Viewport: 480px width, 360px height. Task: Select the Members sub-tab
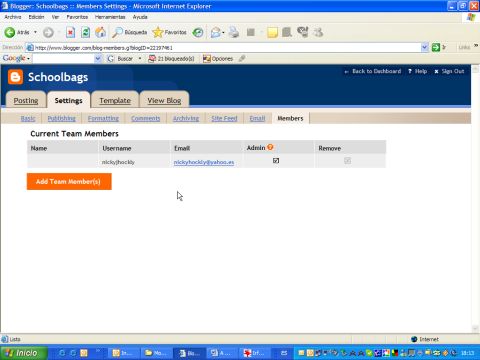[x=290, y=118]
